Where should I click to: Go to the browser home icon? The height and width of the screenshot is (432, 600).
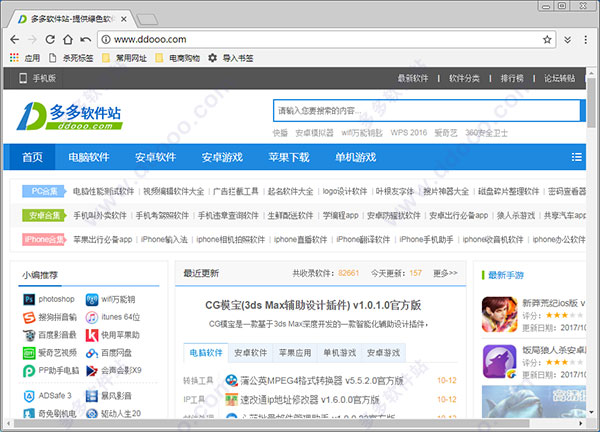[x=68, y=39]
